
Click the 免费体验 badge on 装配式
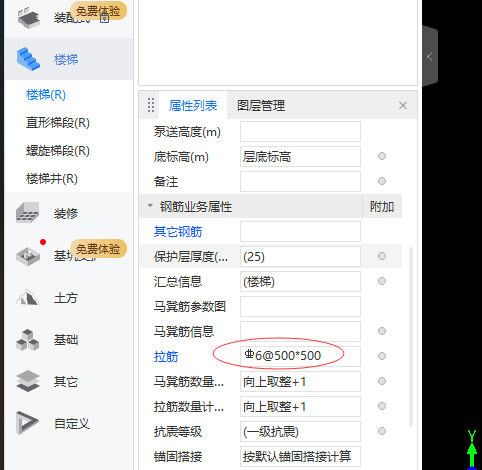[98, 11]
